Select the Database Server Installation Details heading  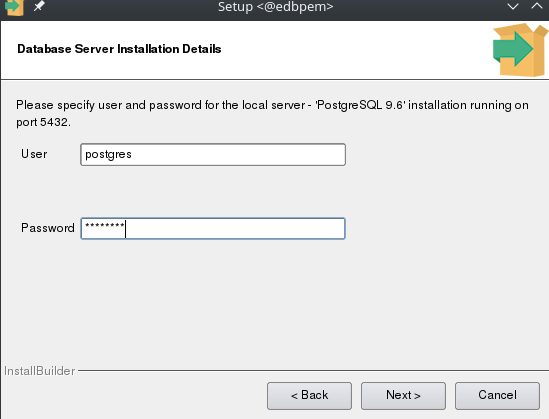(119, 49)
